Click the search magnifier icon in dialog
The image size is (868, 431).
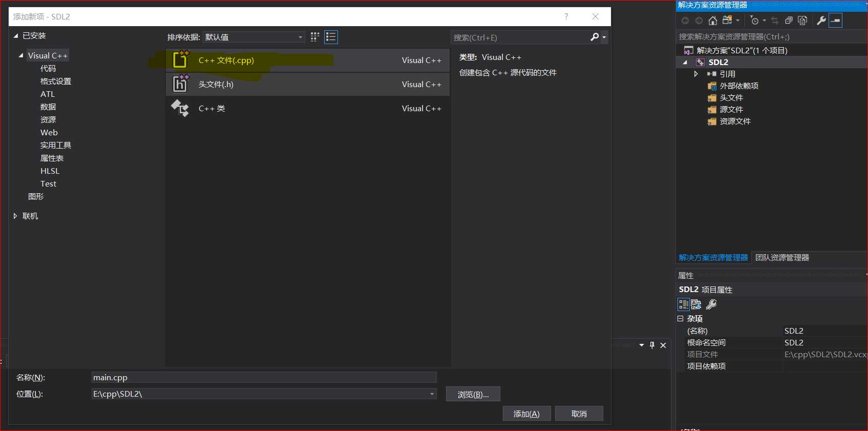pyautogui.click(x=595, y=37)
